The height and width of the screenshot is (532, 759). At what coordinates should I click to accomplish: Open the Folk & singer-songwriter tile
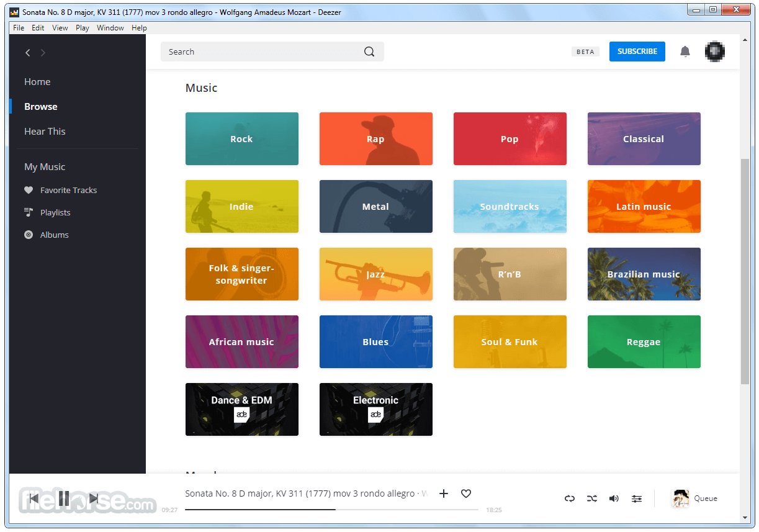(242, 274)
